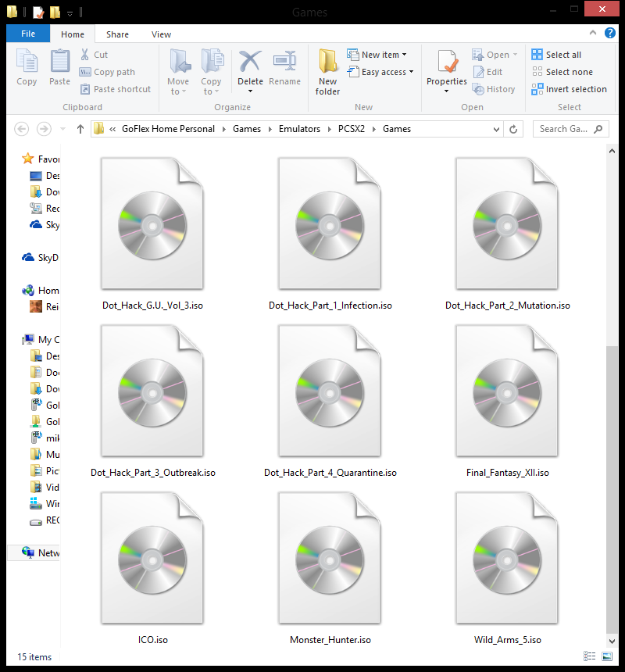Select Dot_Hack_Part_3_Outbreak.iso file

[x=152, y=401]
